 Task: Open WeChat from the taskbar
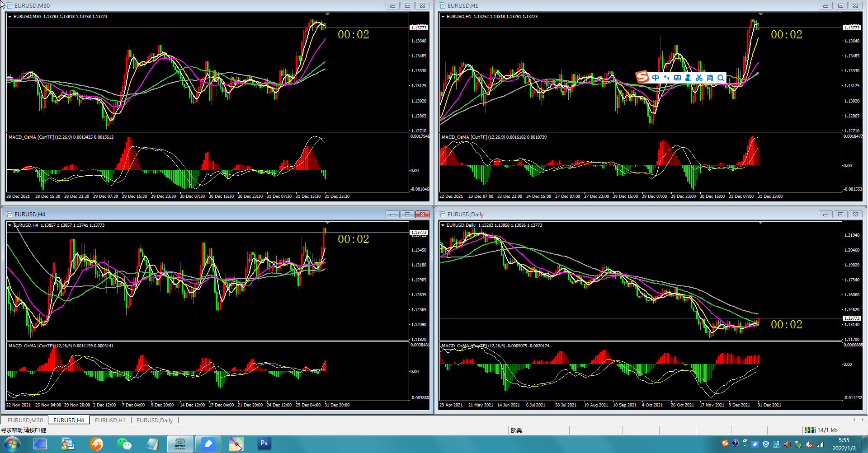point(124,444)
